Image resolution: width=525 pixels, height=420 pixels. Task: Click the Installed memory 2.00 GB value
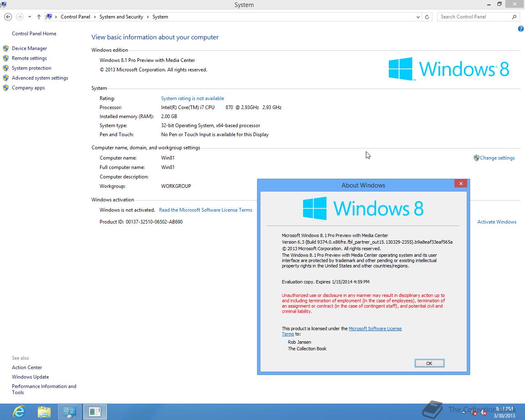169,116
